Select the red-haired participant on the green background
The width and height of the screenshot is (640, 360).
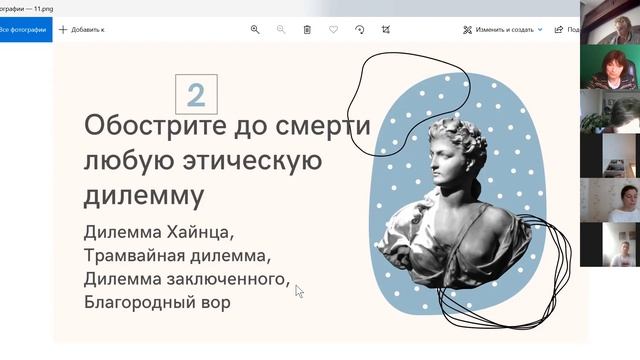(x=610, y=67)
